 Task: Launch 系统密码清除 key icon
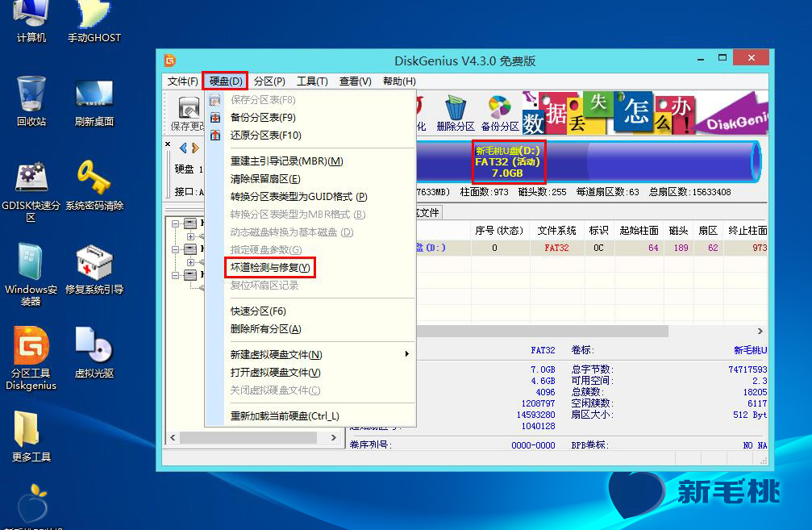pos(94,185)
